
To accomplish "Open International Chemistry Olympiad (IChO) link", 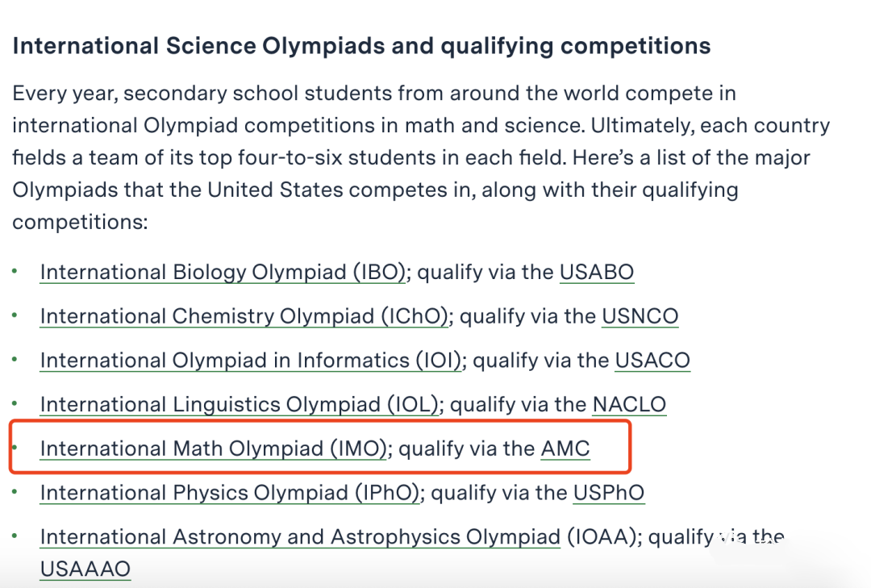I will pos(244,316).
